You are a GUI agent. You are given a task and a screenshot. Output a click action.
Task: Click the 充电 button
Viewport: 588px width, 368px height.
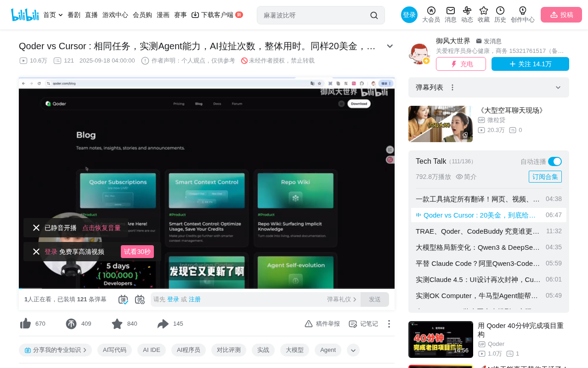coord(461,64)
